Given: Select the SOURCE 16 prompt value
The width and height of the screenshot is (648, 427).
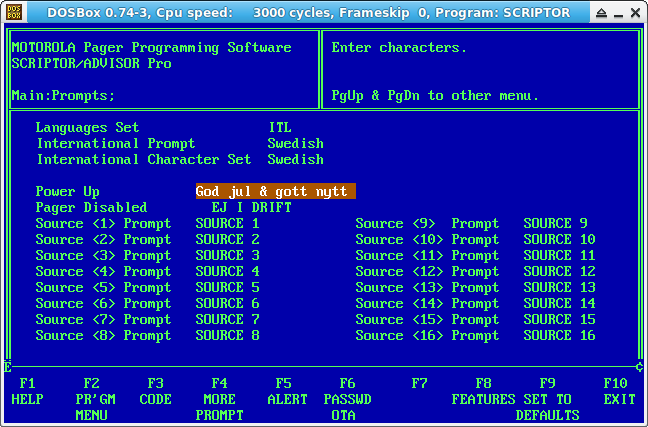Looking at the screenshot, I should 560,335.
